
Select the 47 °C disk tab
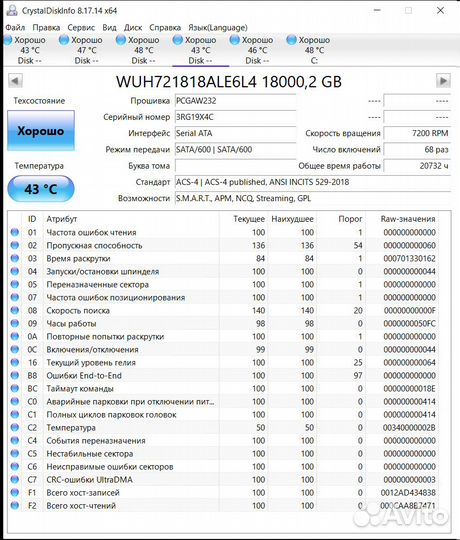86,50
